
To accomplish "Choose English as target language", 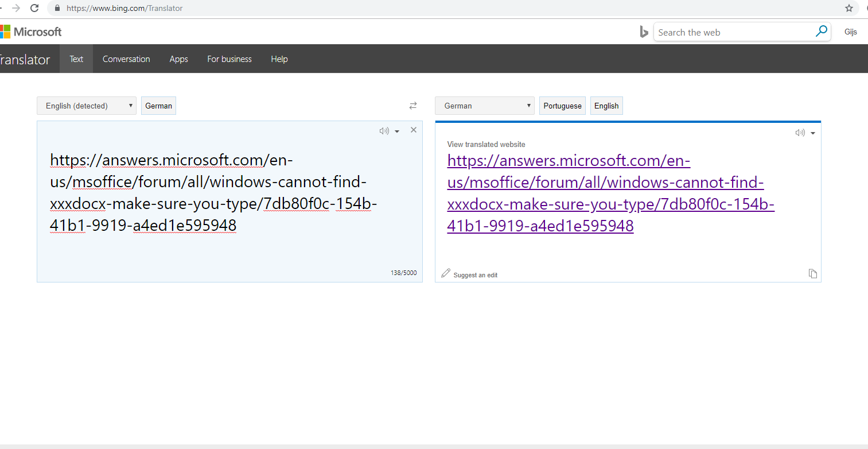I will pos(606,106).
